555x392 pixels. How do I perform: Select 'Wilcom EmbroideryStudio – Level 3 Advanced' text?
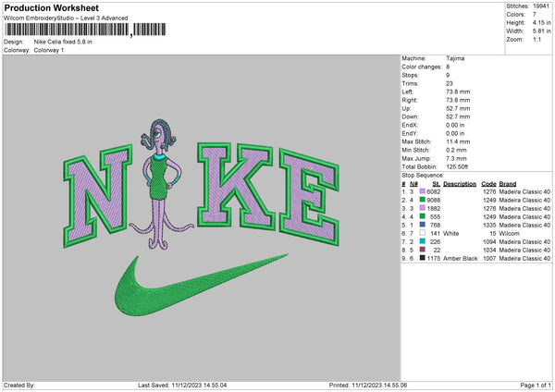(66, 18)
